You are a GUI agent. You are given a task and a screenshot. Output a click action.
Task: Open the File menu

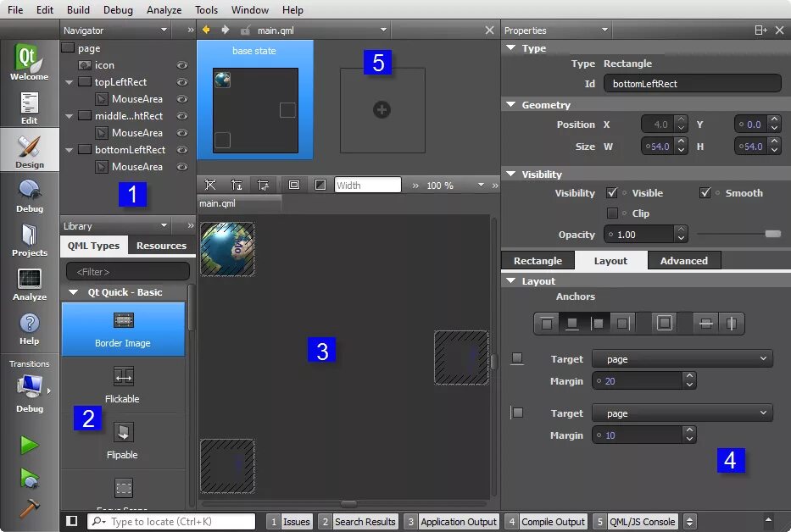pyautogui.click(x=15, y=9)
